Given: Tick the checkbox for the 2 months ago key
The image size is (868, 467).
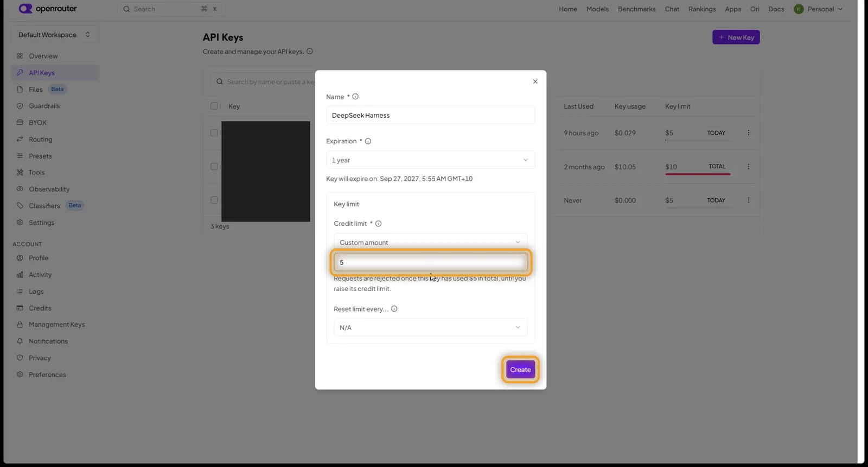Looking at the screenshot, I should coord(214,167).
